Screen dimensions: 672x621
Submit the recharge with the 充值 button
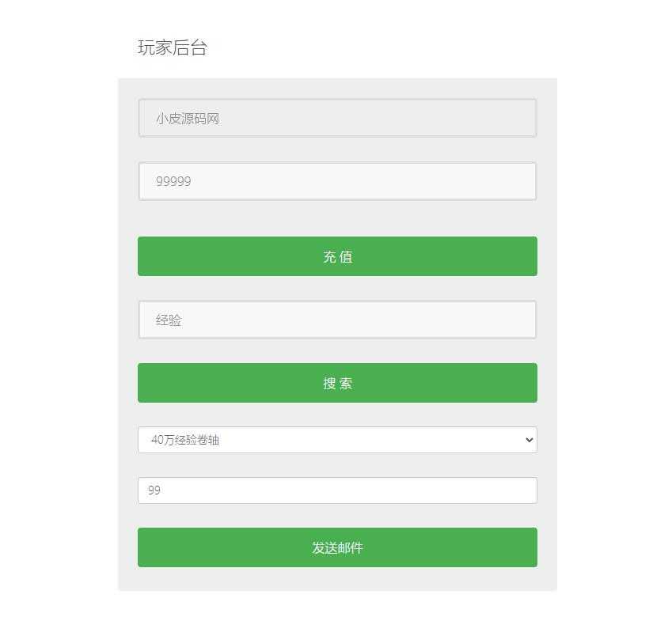pos(337,256)
